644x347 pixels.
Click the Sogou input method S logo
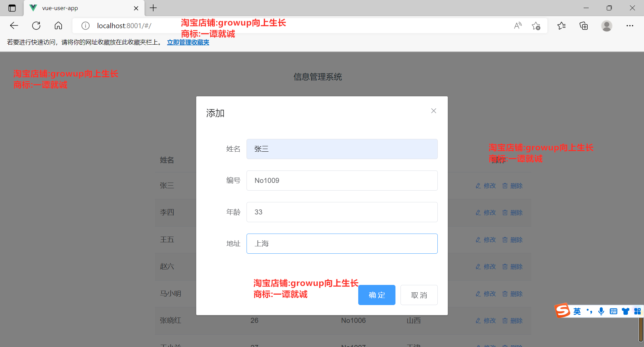563,310
